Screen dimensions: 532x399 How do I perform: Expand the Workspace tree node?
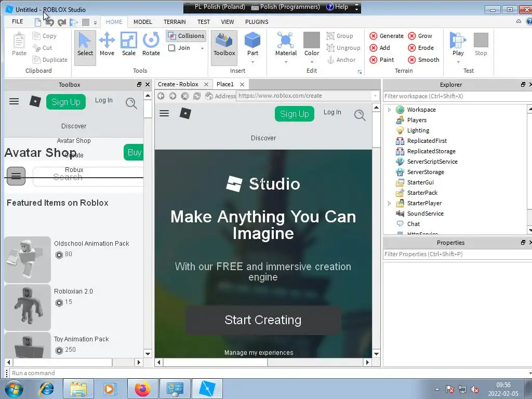click(x=389, y=110)
